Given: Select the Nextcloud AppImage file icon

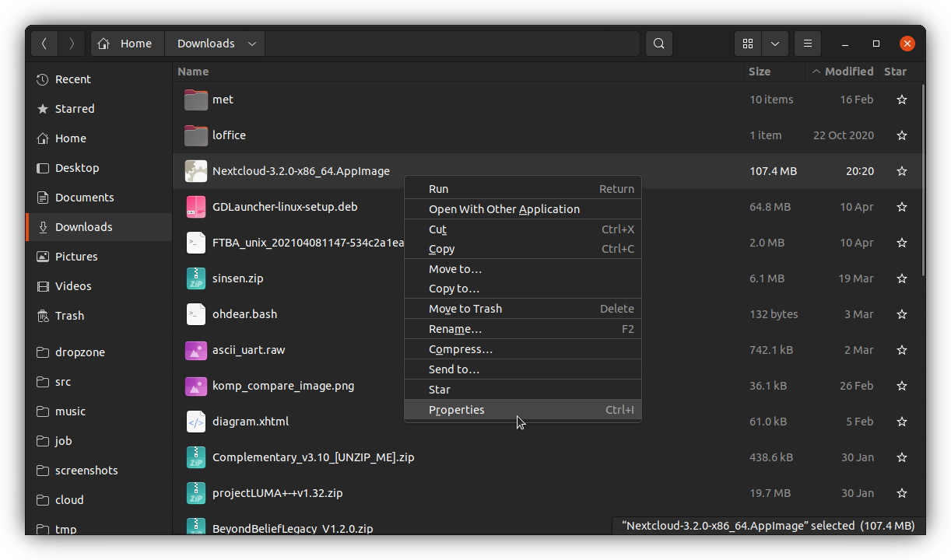Looking at the screenshot, I should [196, 171].
